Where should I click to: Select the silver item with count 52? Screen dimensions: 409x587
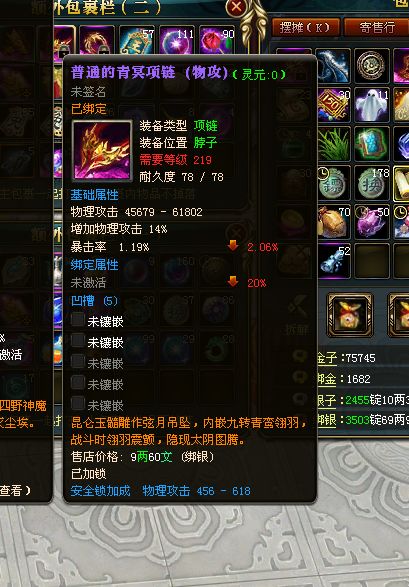click(x=334, y=261)
